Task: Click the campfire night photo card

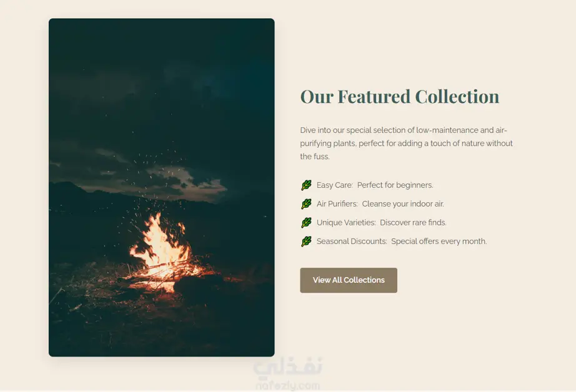Action: tap(162, 187)
